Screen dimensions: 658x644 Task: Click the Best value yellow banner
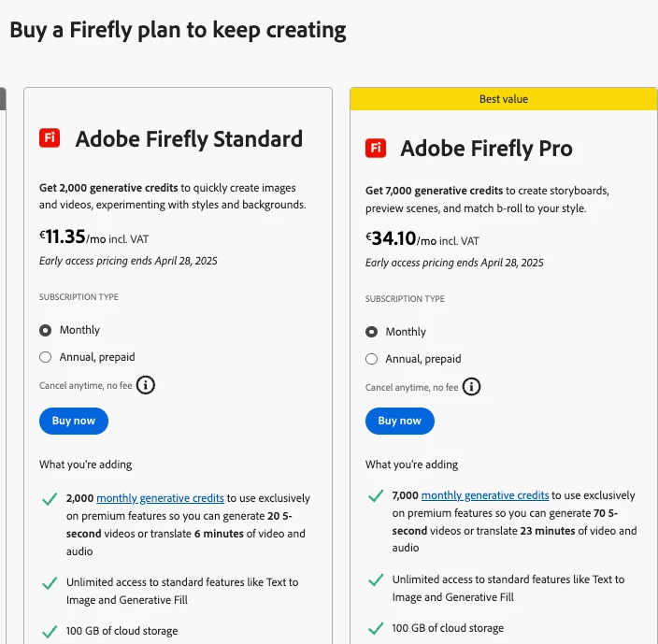[503, 99]
